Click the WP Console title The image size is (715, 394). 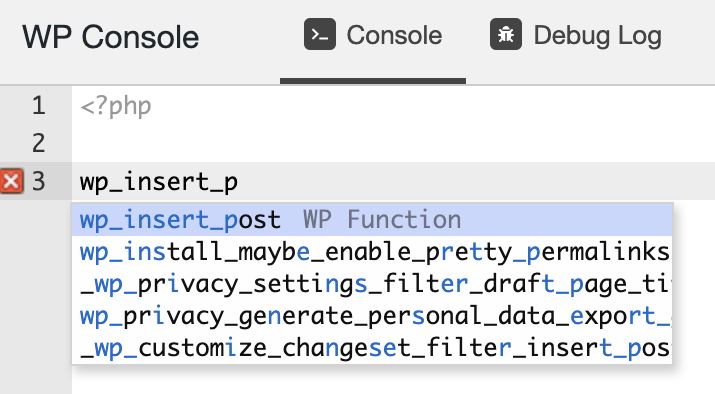pos(111,36)
